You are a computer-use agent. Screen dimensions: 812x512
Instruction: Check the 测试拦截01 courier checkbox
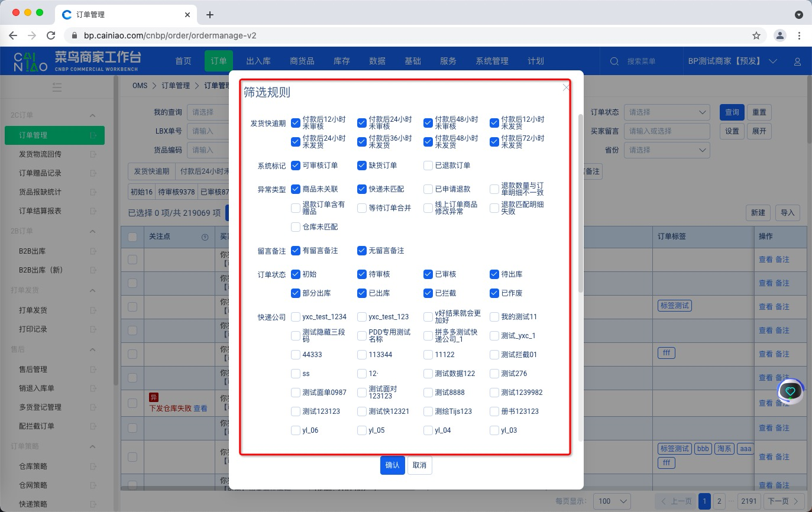pos(494,355)
